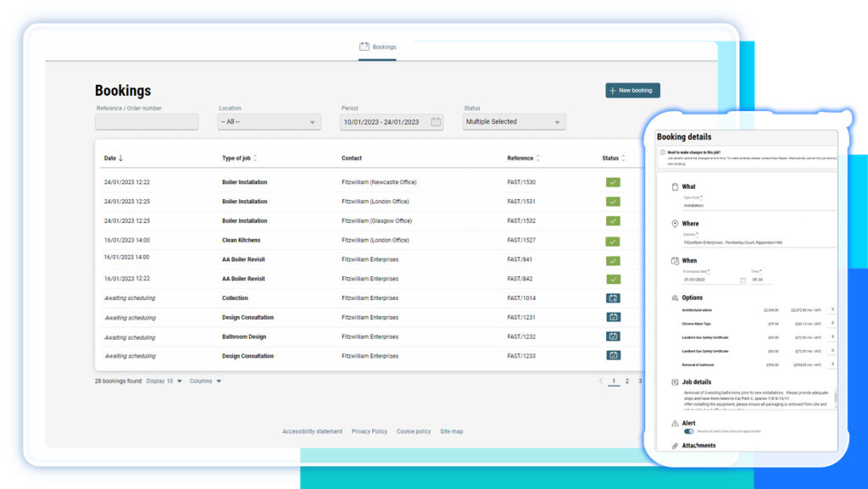Click the paperclip icon beside Attachments
The height and width of the screenshot is (489, 868).
(674, 446)
